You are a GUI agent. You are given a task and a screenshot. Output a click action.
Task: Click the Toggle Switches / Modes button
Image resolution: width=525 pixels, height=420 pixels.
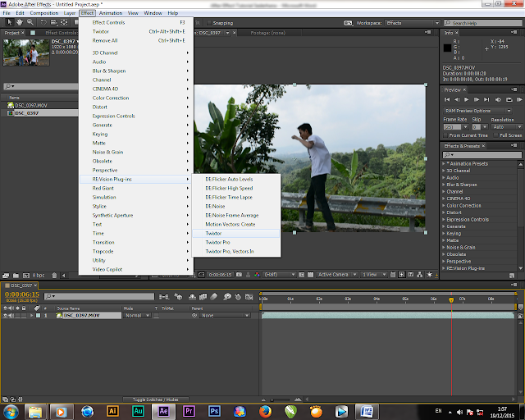pyautogui.click(x=155, y=399)
